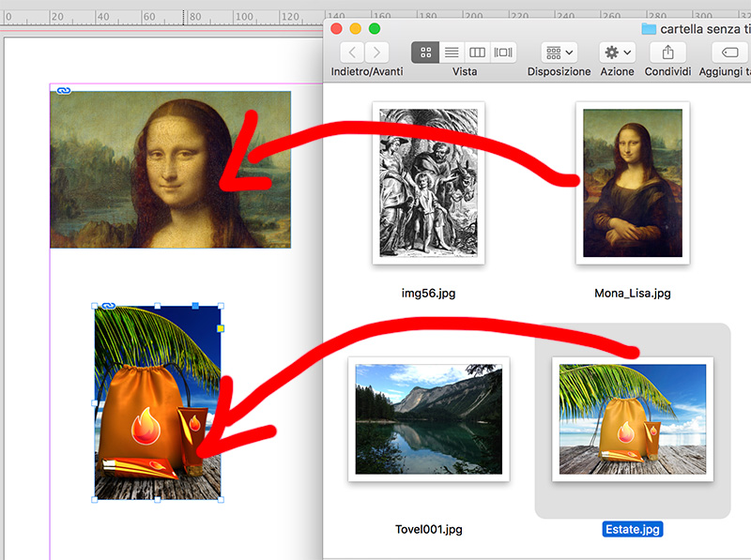
Task: Select the Mona_Lisa.jpg thumbnail in Finder
Action: [633, 183]
